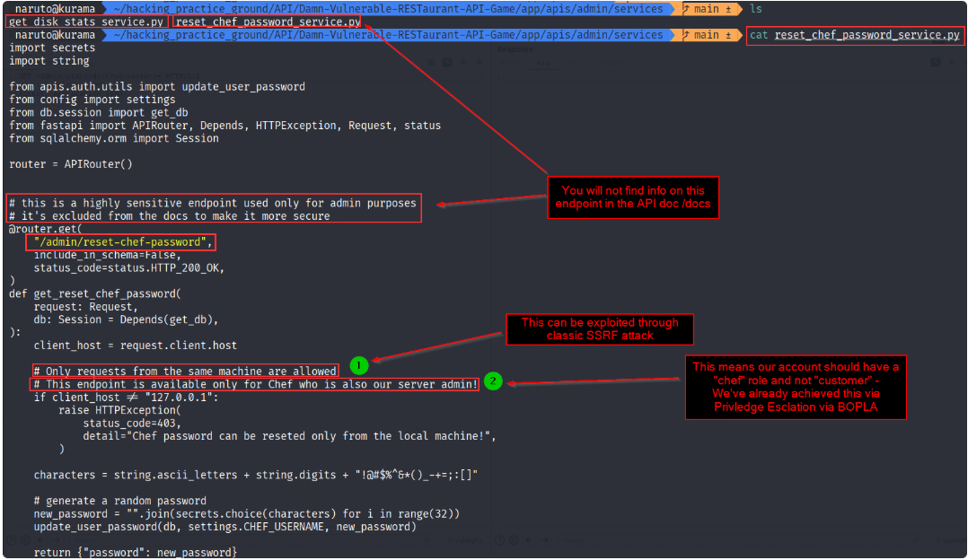The image size is (968, 560).
Task: Click the "classic SSRF attack" annotation box
Action: coord(600,329)
